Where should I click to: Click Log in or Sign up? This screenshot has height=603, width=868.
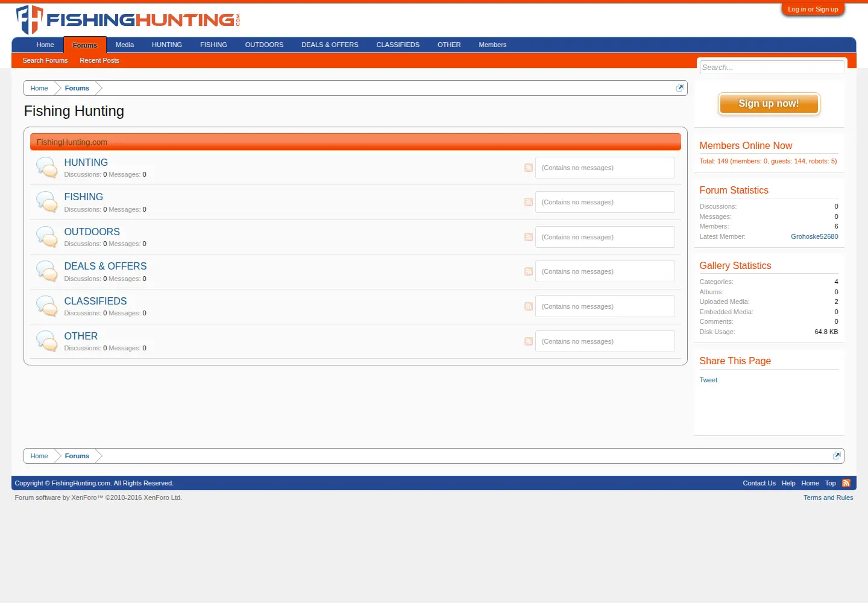[813, 9]
